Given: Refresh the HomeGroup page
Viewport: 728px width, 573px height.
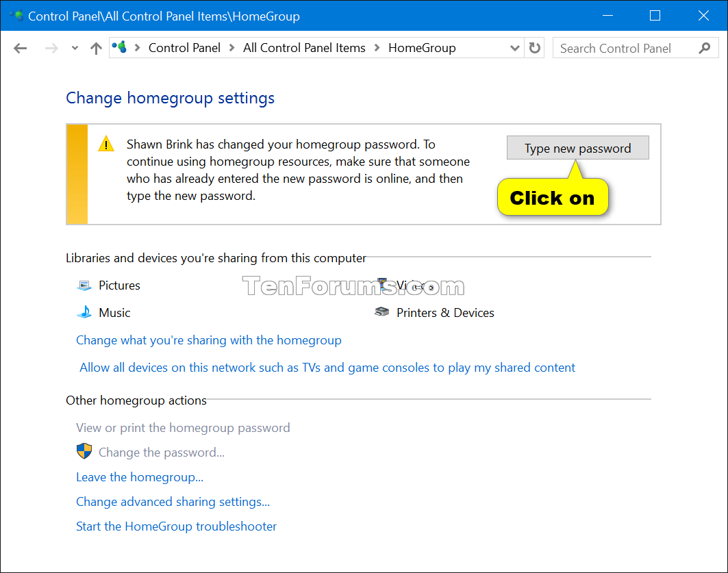Looking at the screenshot, I should (x=534, y=48).
